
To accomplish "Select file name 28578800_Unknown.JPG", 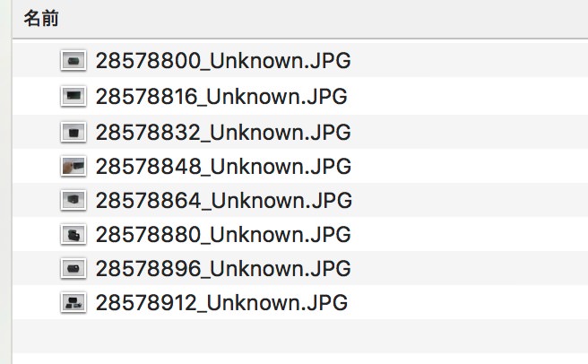I will (223, 61).
